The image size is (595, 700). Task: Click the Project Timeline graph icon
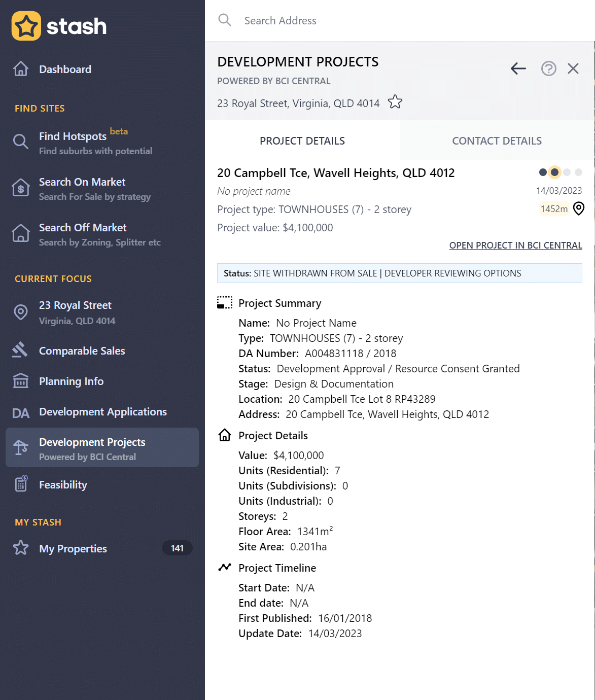point(225,567)
